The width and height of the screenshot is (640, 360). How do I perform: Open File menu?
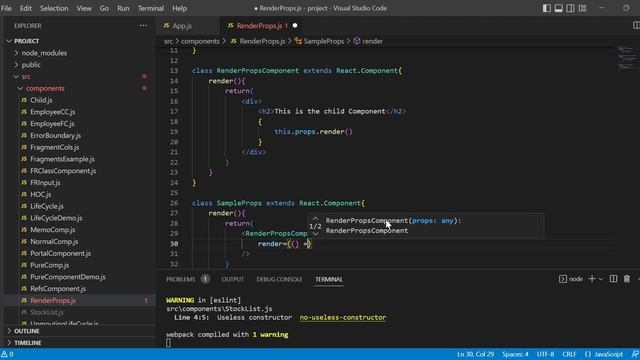click(6, 8)
